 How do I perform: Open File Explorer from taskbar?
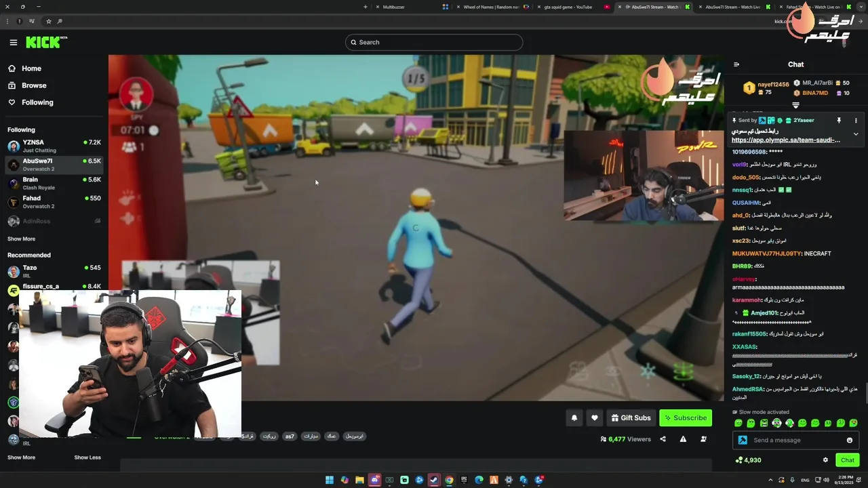[x=359, y=480]
